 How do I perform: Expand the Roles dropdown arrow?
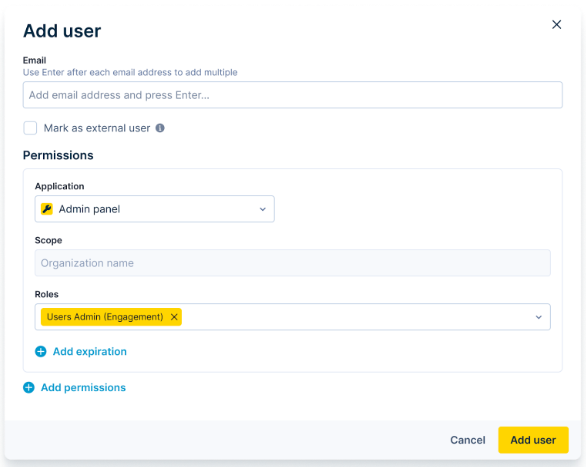539,317
